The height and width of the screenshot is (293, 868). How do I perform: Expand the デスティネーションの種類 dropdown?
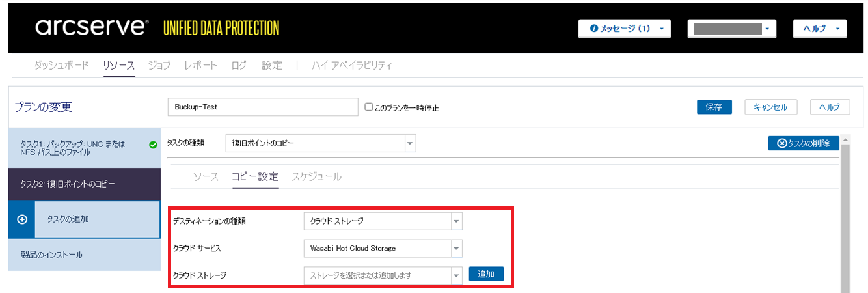pyautogui.click(x=456, y=221)
